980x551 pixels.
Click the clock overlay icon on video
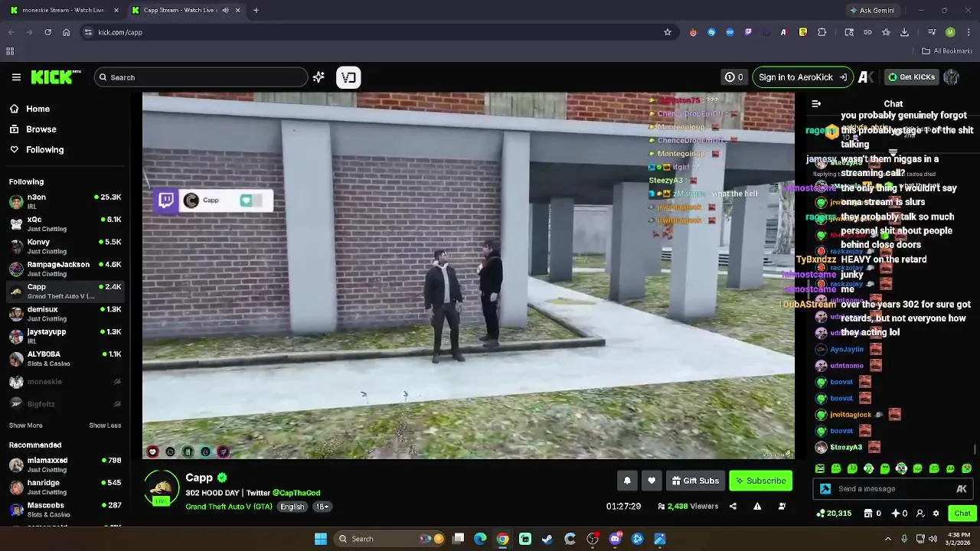tap(205, 452)
